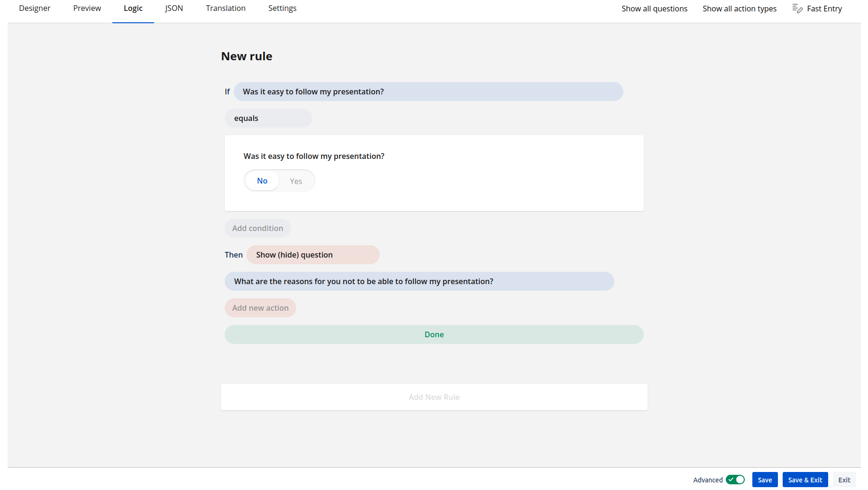Change the target question selector
Image resolution: width=868 pixels, height=490 pixels.
pyautogui.click(x=419, y=281)
